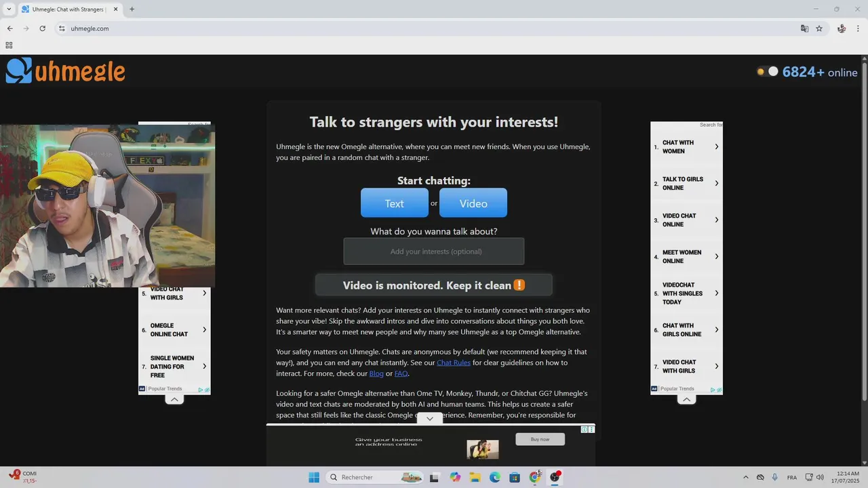Open the volume control tray icon
This screenshot has width=868, height=488.
(820, 477)
